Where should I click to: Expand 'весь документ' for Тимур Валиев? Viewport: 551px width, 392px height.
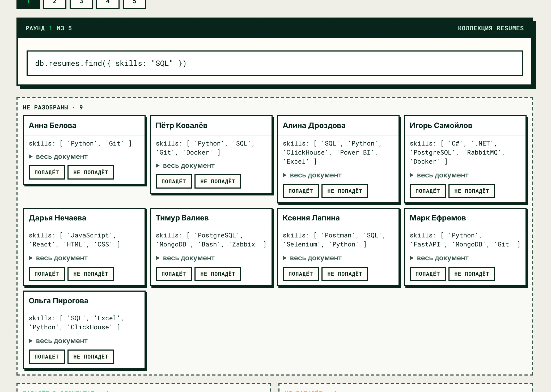pyautogui.click(x=185, y=258)
